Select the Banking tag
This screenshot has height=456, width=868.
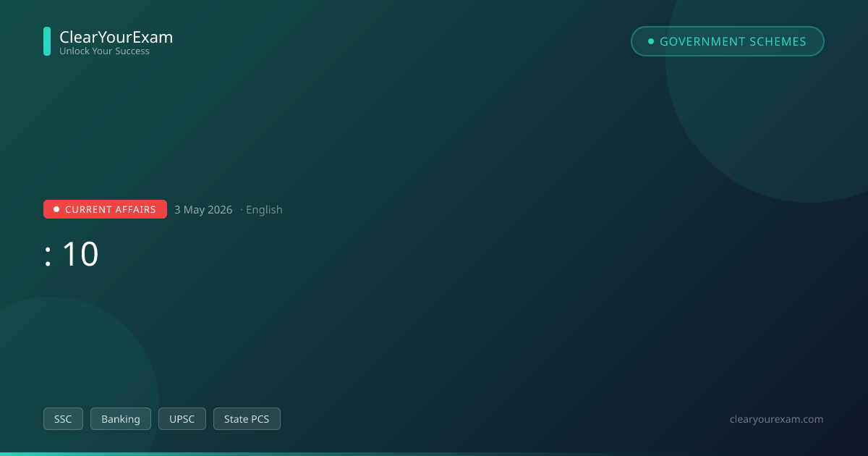(x=121, y=419)
